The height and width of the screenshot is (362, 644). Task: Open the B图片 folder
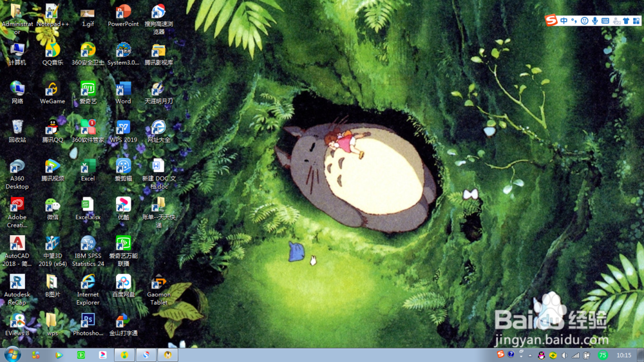click(x=53, y=286)
